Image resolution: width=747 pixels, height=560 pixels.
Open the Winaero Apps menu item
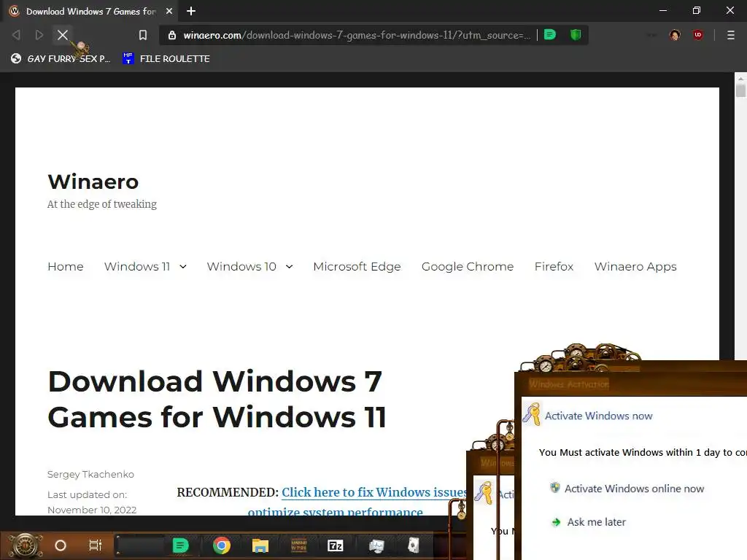635,266
